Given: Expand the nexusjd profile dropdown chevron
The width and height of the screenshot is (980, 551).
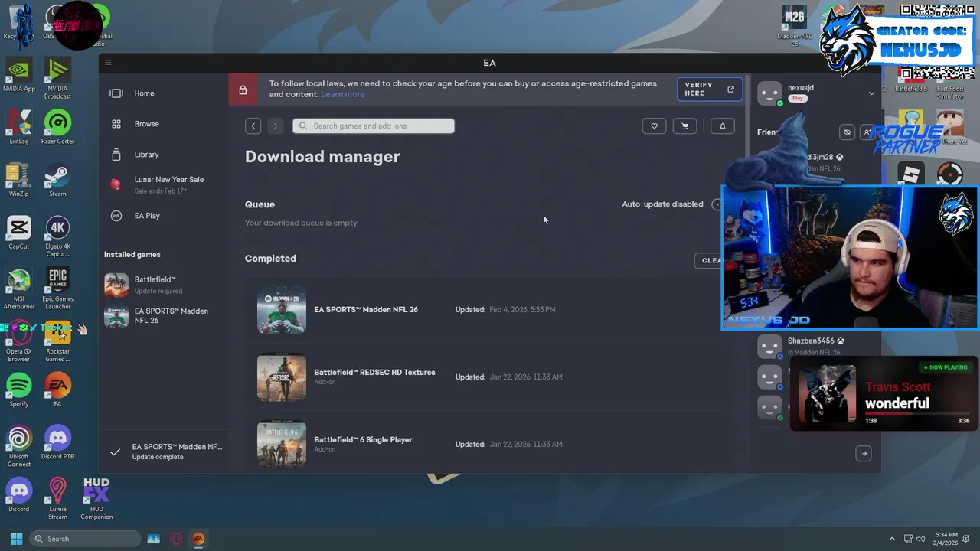Looking at the screenshot, I should [x=871, y=93].
